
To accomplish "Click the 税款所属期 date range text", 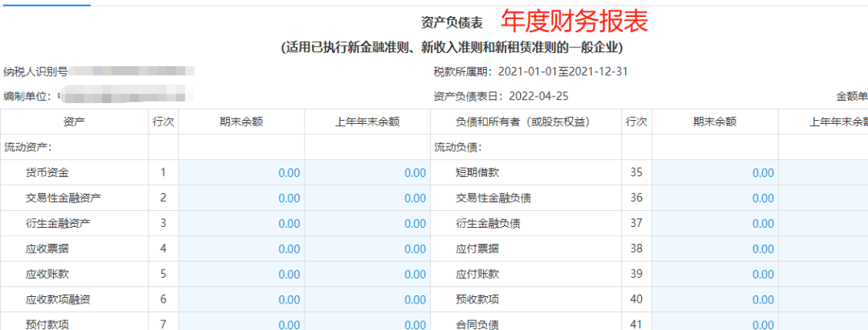I will point(530,72).
